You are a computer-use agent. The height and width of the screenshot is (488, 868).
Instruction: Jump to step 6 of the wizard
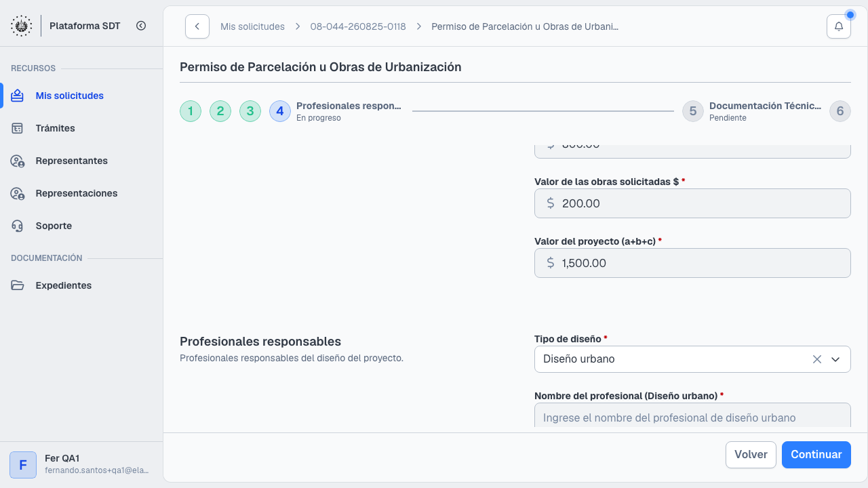pyautogui.click(x=840, y=111)
